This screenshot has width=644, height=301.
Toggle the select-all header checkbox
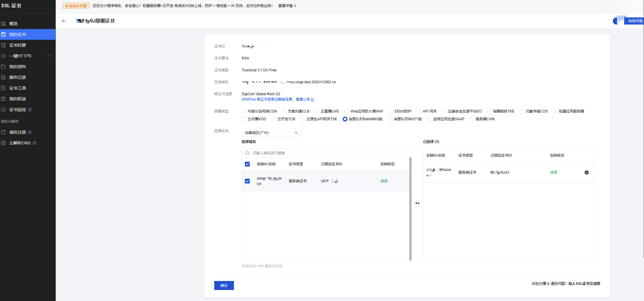[247, 164]
